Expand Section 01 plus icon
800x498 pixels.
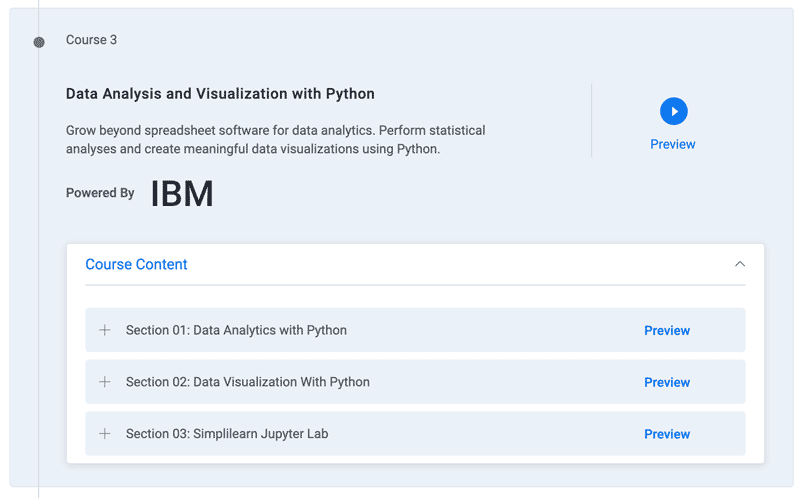pyautogui.click(x=105, y=330)
